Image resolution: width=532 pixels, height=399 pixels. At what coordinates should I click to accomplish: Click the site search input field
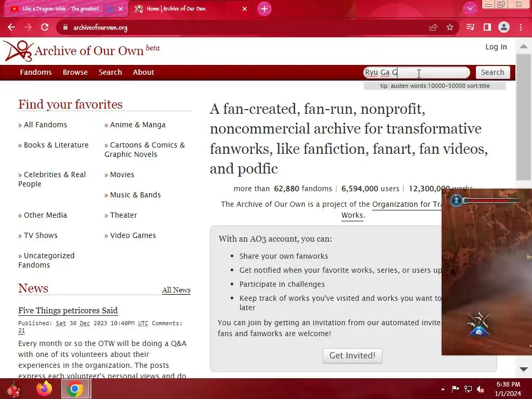coord(417,72)
